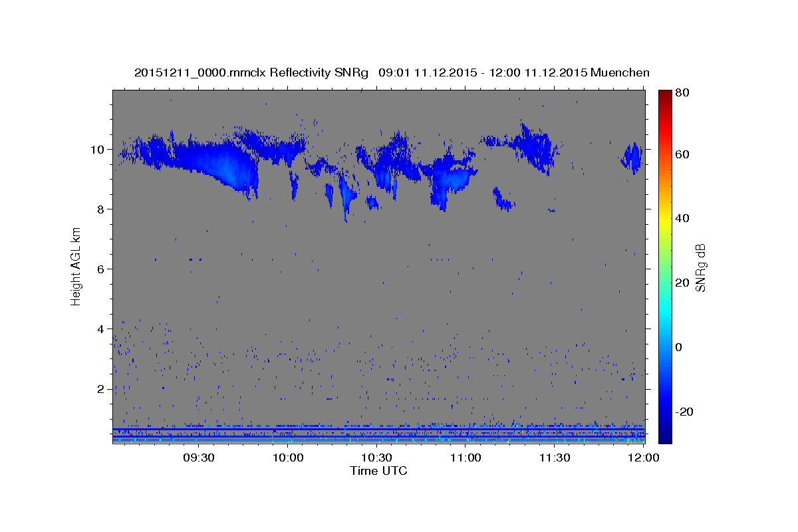Click the height tick label 6

click(x=100, y=269)
